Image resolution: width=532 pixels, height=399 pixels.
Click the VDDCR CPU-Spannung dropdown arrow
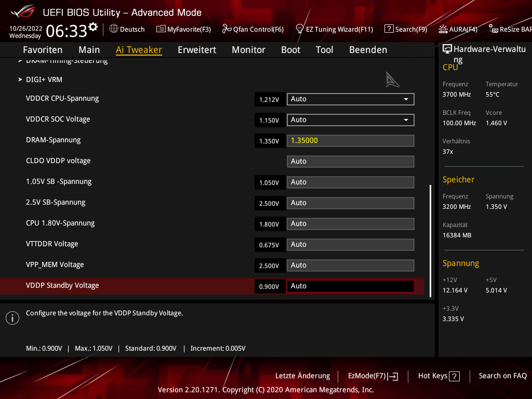pos(406,99)
